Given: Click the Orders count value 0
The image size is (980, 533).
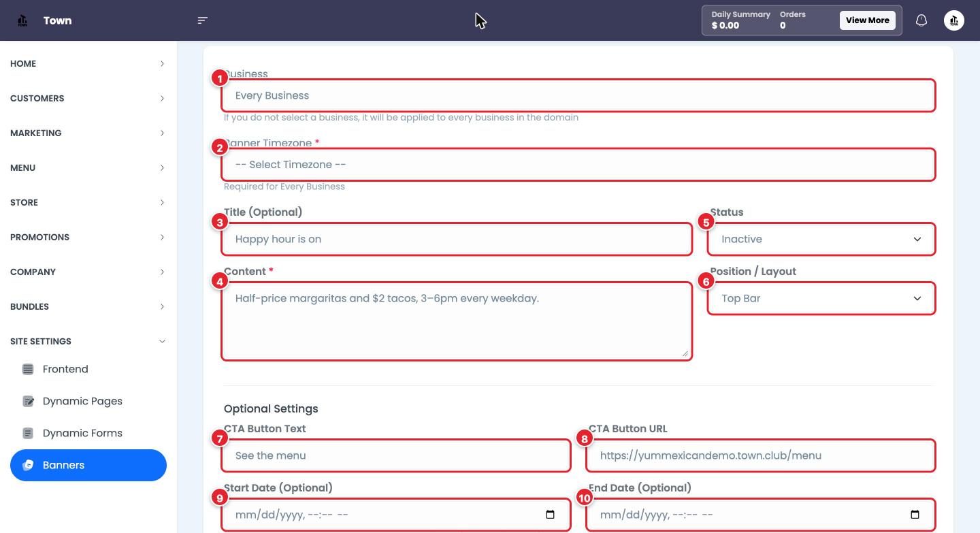Looking at the screenshot, I should [x=783, y=26].
